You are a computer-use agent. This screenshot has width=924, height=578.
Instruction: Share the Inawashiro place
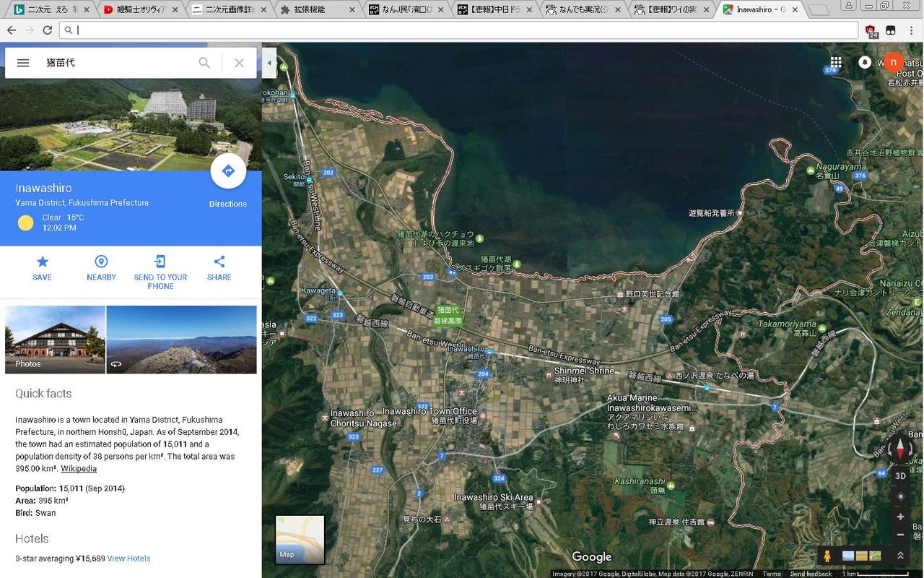click(219, 267)
